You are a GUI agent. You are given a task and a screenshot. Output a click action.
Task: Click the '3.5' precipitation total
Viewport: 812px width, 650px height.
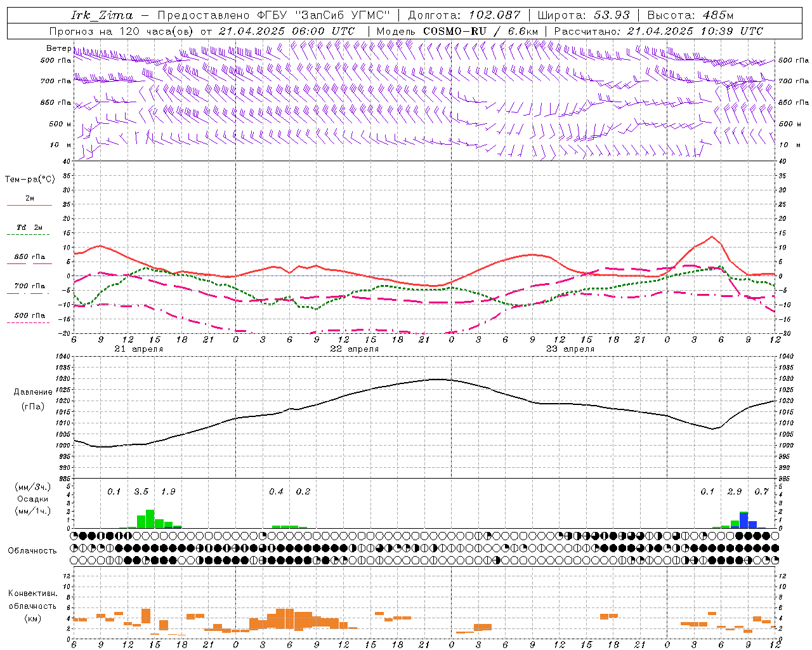pos(141,492)
